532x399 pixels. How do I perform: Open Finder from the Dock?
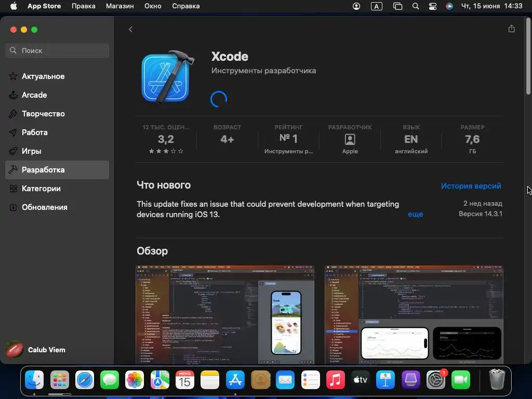(34, 380)
